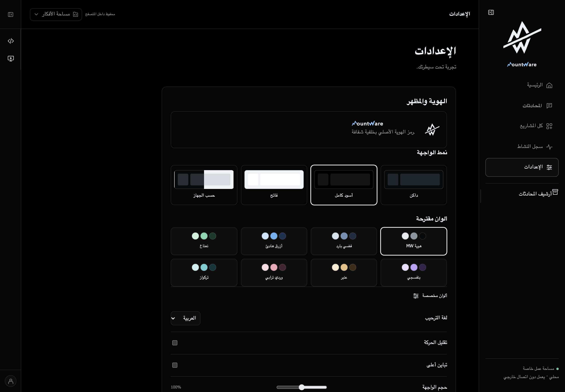Enable the تقليل الحركة checkbox
Image resolution: width=565 pixels, height=392 pixels.
tap(175, 343)
